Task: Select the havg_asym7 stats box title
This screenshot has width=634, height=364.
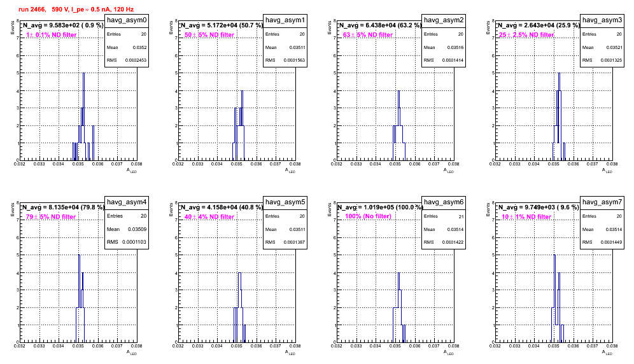Action: 602,202
